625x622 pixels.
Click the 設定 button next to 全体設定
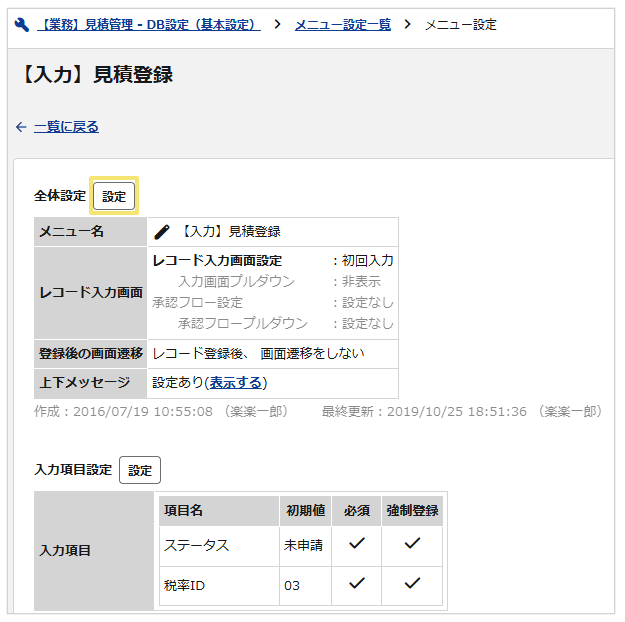tap(114, 196)
